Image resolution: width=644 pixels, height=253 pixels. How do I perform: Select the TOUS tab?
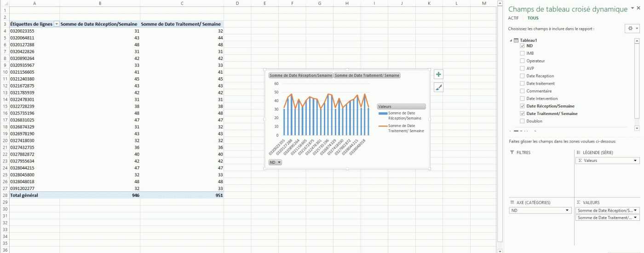(x=533, y=18)
